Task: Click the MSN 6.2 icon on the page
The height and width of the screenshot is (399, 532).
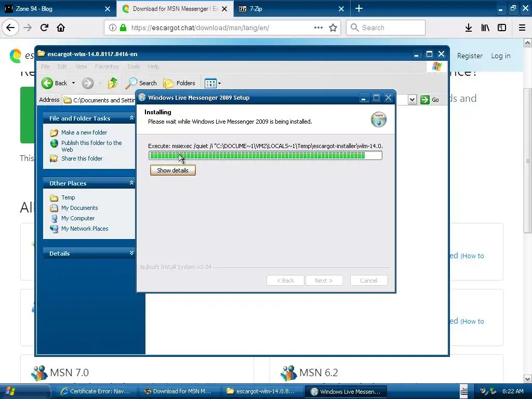Action: click(x=289, y=373)
